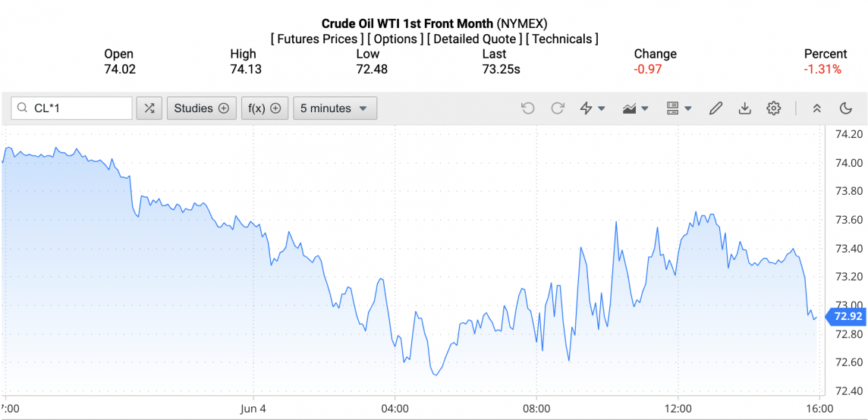Click the f(x) expression button

click(x=265, y=108)
